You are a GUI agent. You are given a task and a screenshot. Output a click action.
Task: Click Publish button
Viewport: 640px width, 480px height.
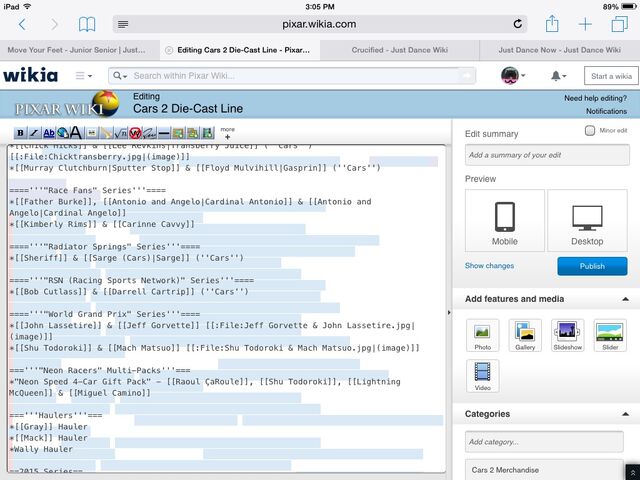tap(592, 266)
